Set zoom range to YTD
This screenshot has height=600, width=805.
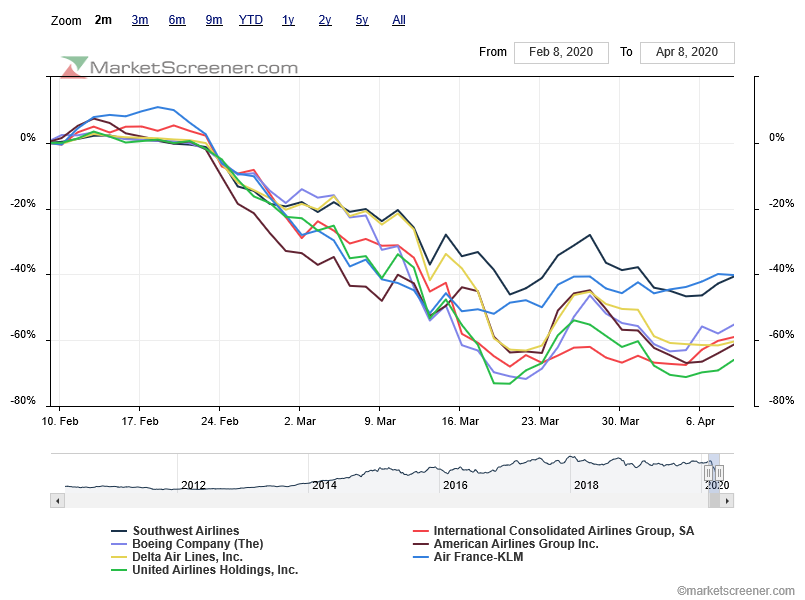point(251,20)
